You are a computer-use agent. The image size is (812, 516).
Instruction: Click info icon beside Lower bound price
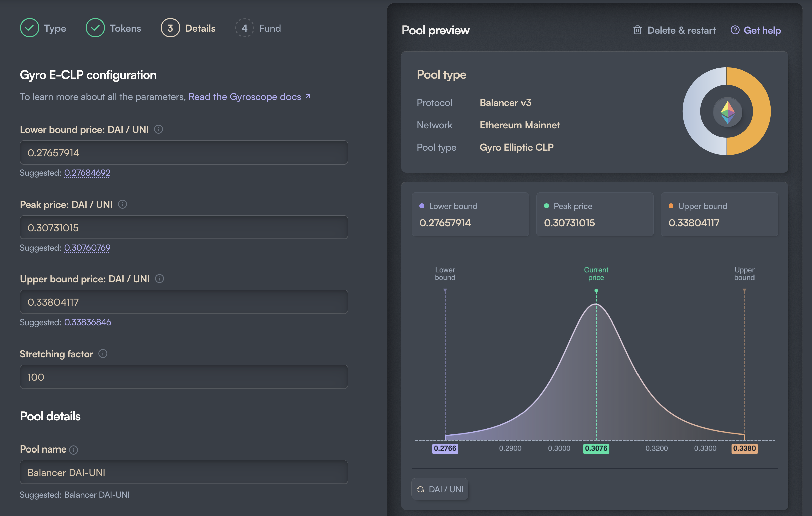click(x=158, y=129)
